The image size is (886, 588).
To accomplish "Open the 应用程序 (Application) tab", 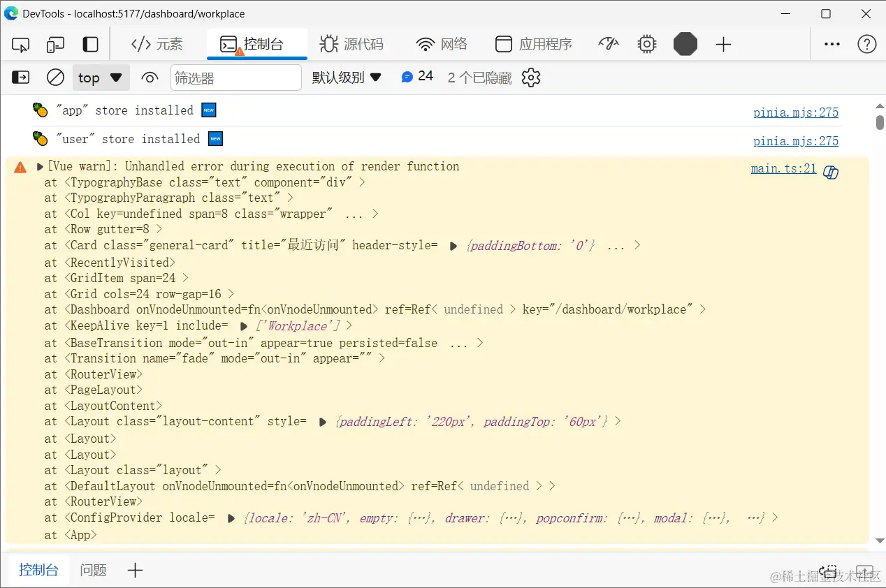I will (x=534, y=45).
